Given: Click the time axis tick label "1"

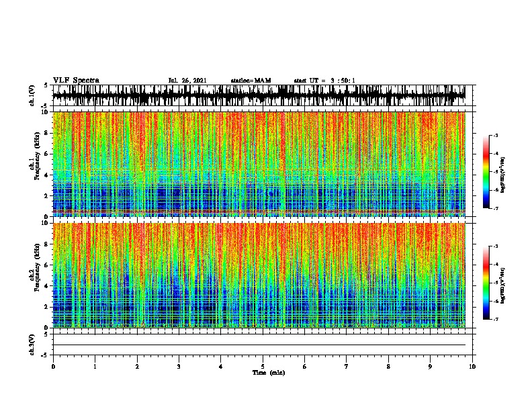Looking at the screenshot, I should click(95, 366).
